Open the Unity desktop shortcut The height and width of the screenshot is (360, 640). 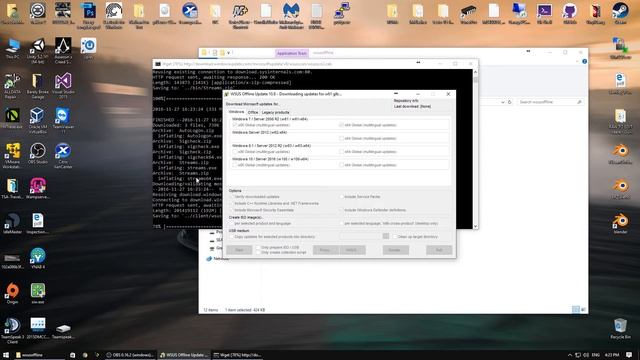(x=38, y=51)
